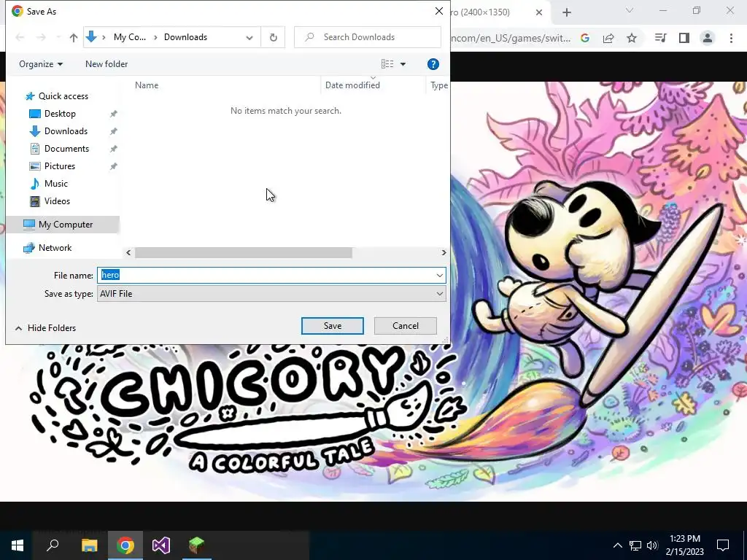Open more view options dropdown
The image size is (747, 560).
coord(403,64)
